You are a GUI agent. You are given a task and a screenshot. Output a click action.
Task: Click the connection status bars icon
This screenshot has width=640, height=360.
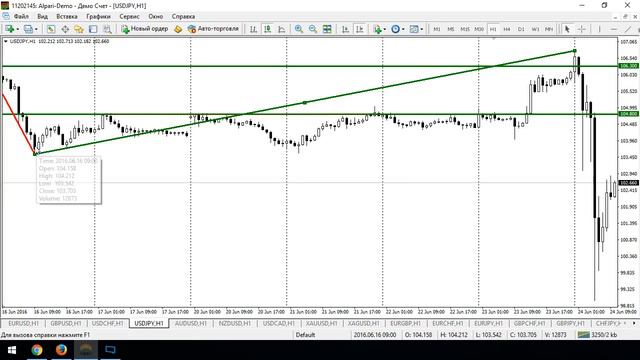pos(583,335)
